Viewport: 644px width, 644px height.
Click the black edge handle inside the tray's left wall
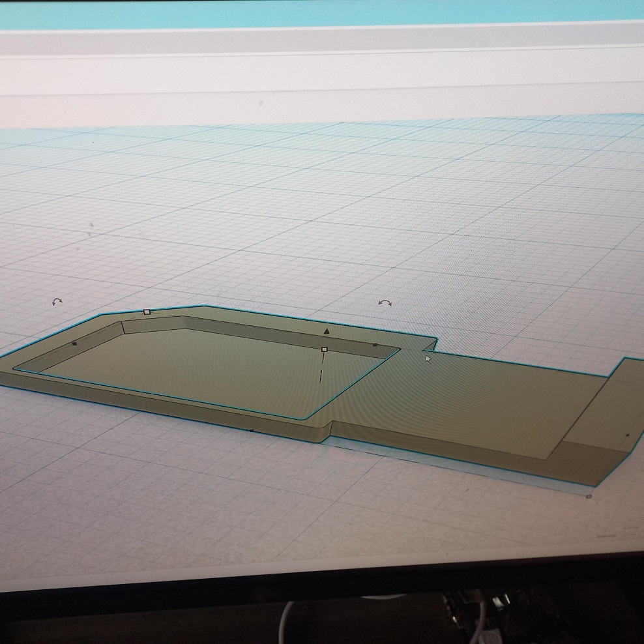[x=74, y=344]
